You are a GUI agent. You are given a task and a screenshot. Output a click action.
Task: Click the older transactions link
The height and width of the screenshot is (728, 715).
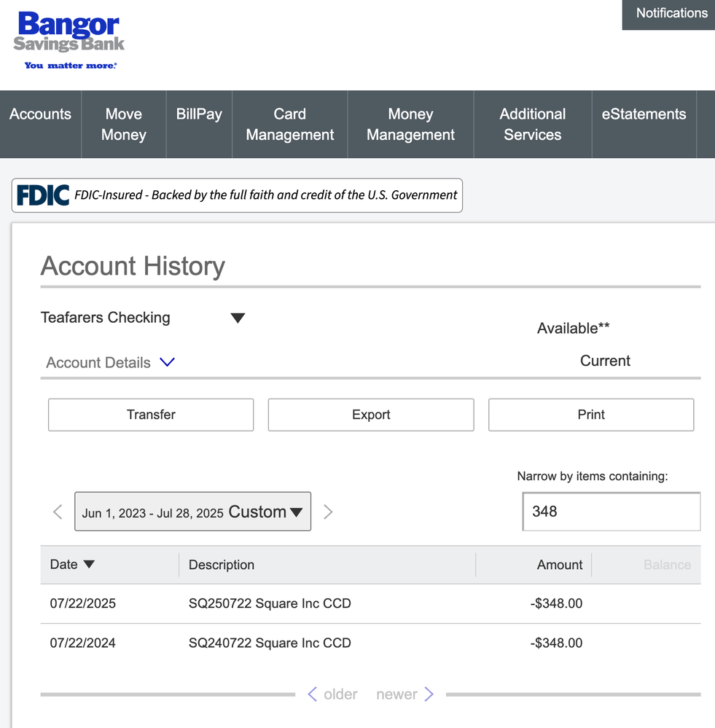[332, 694]
